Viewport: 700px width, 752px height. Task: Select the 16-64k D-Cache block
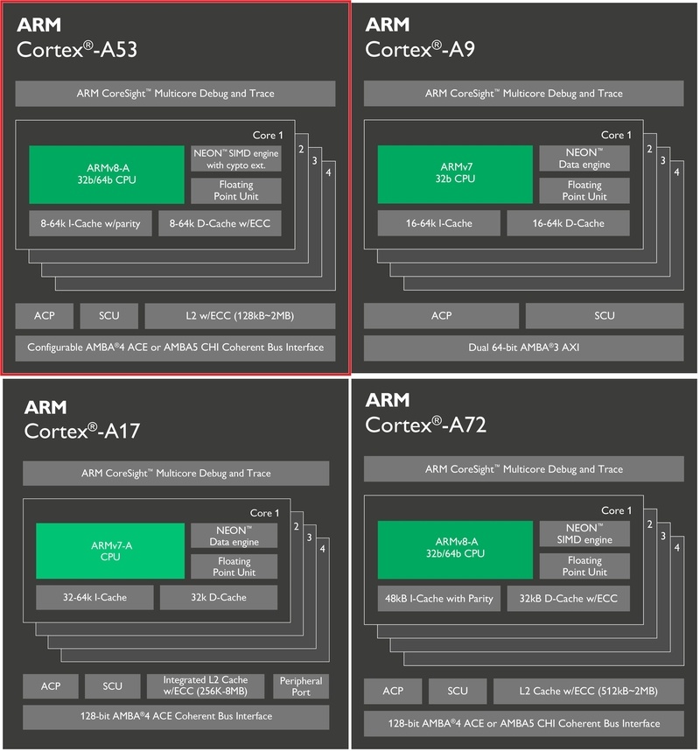click(568, 223)
